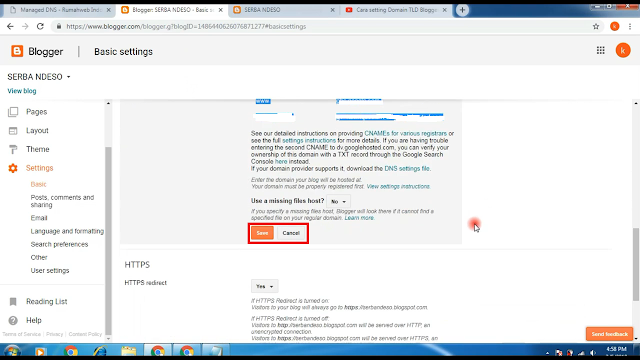Click the Reading List bookmark icon

coord(13,302)
